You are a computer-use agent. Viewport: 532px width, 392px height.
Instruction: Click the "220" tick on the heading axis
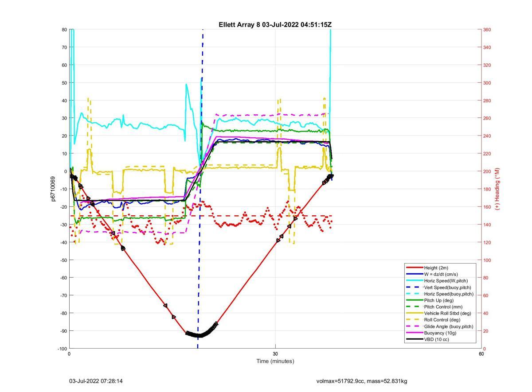pos(487,154)
